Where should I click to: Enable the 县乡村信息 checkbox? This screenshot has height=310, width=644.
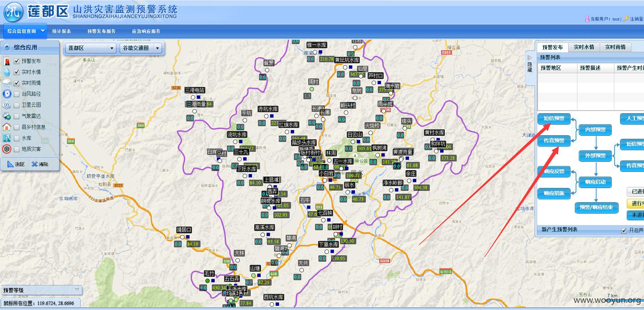(16, 127)
